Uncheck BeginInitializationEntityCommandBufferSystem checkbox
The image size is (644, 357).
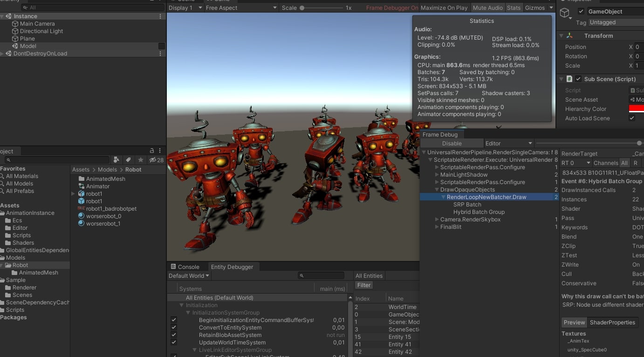pos(174,320)
